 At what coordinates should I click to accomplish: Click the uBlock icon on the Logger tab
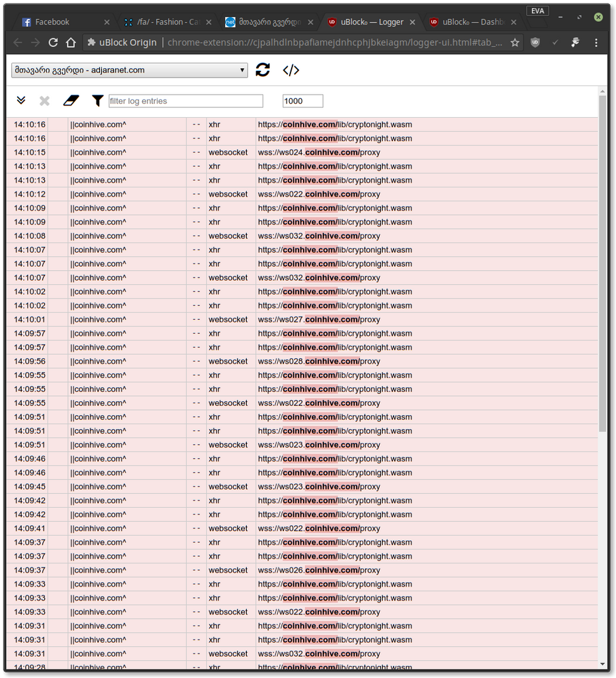[331, 22]
